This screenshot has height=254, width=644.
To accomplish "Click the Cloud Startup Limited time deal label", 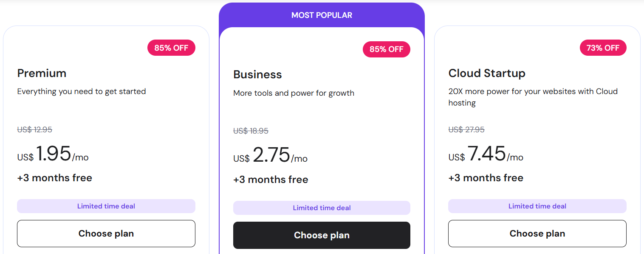I will 537,206.
